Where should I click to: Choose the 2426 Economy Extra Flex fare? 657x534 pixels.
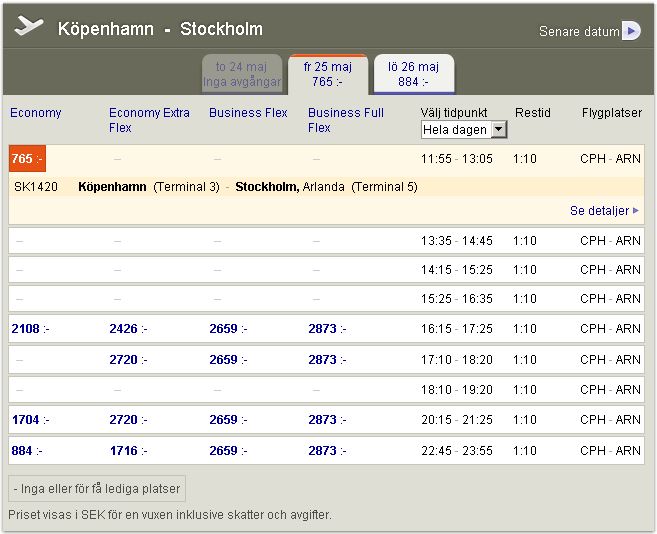pyautogui.click(x=127, y=329)
